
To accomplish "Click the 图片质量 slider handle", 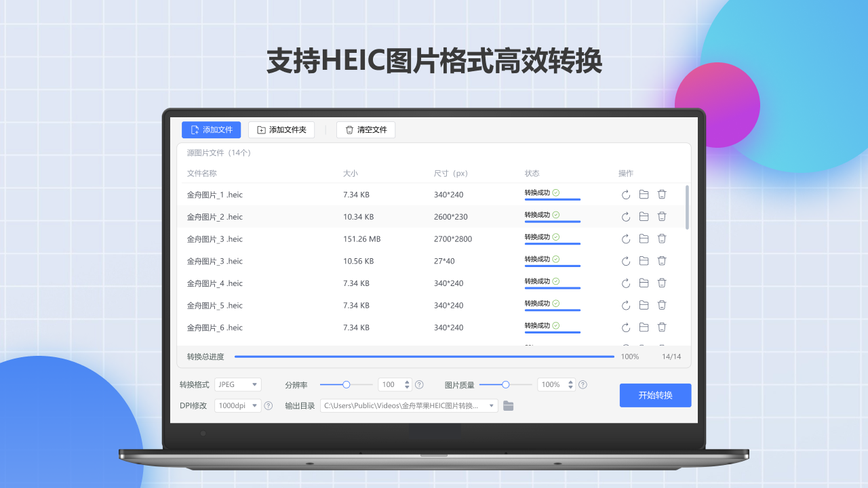I will (505, 384).
